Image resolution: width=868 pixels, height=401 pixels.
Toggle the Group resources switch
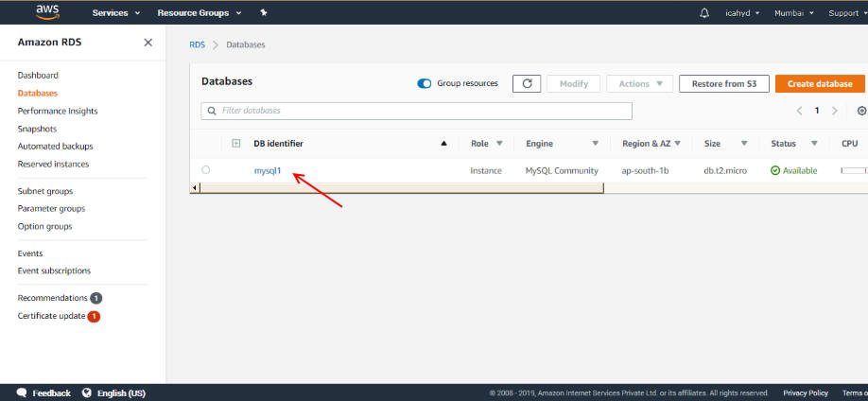pos(424,83)
